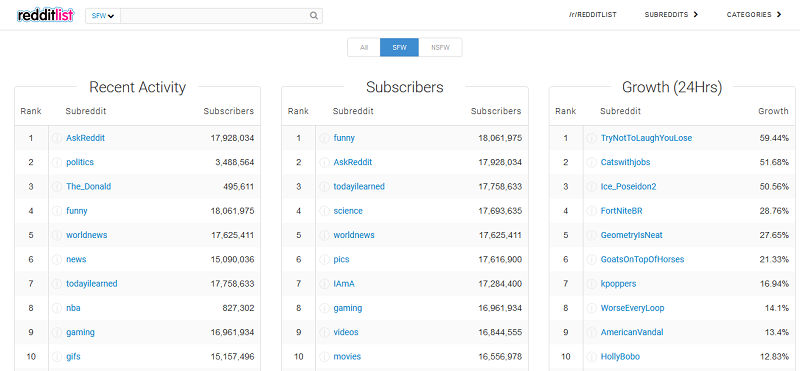The width and height of the screenshot is (800, 371).
Task: Open the SFW dropdown beside search box
Action: click(x=103, y=15)
